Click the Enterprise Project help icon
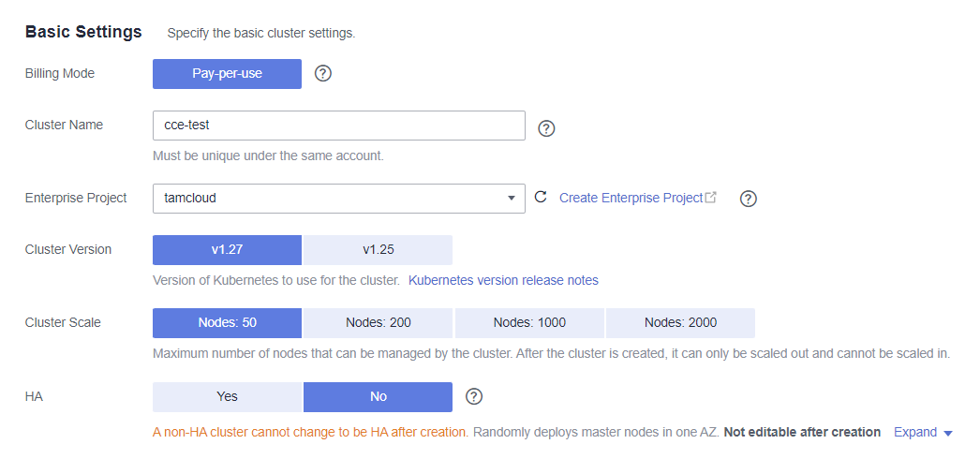 click(x=748, y=199)
